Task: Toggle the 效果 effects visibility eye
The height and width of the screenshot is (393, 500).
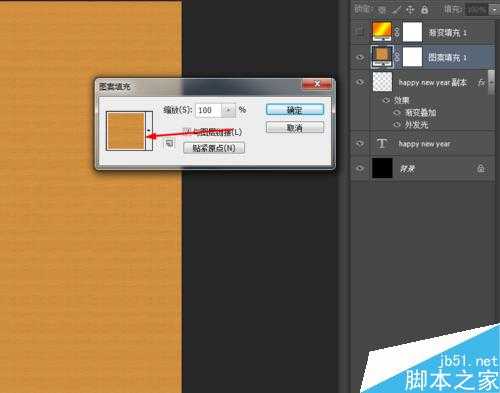Action: click(x=386, y=100)
